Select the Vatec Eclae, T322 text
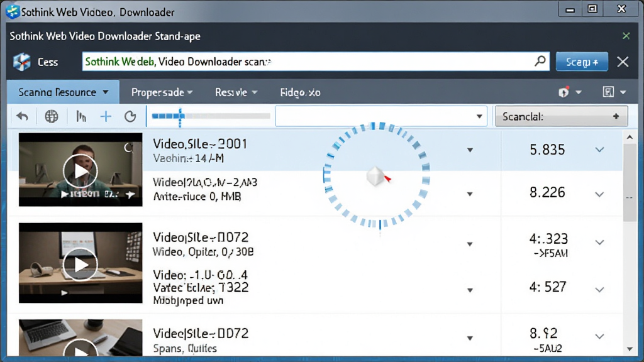The width and height of the screenshot is (644, 362). (201, 287)
